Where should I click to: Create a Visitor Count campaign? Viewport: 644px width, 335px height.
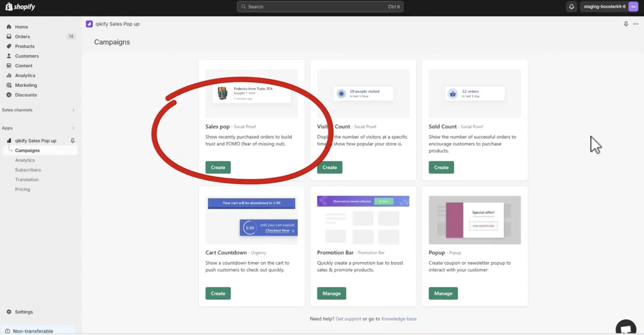[x=330, y=167]
